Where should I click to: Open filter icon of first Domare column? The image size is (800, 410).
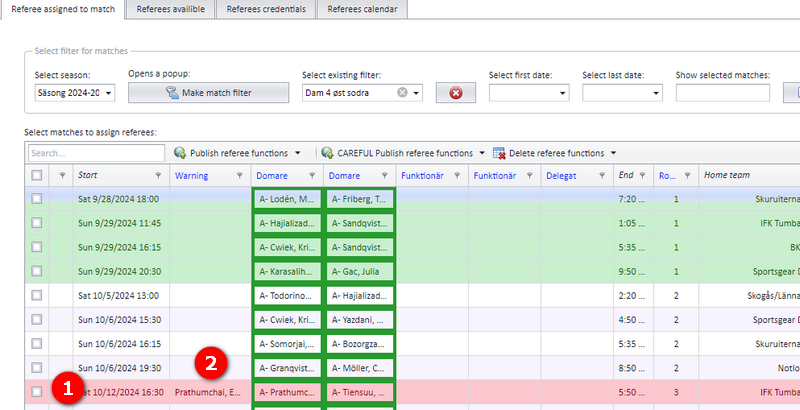point(312,175)
